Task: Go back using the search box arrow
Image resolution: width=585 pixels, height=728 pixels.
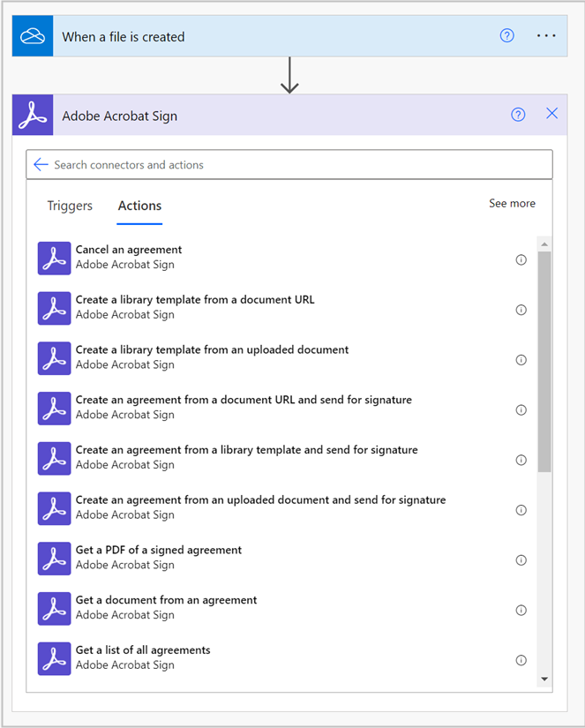Action: tap(41, 164)
